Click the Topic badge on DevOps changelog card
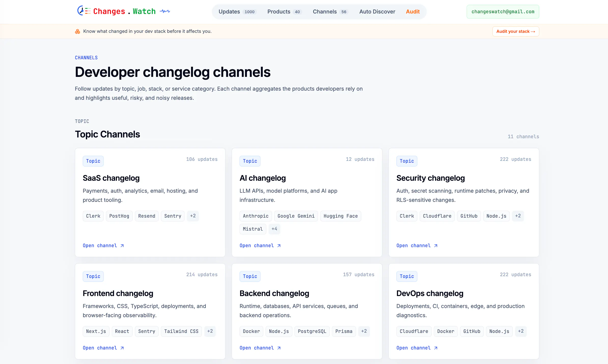Screen dimensions: 608x364 [x=407, y=276]
